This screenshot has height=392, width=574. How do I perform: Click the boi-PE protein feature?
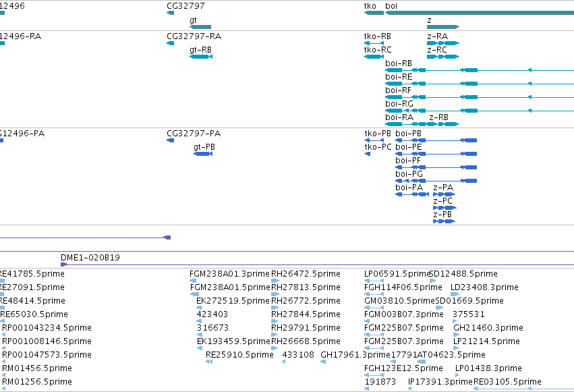pos(436,154)
